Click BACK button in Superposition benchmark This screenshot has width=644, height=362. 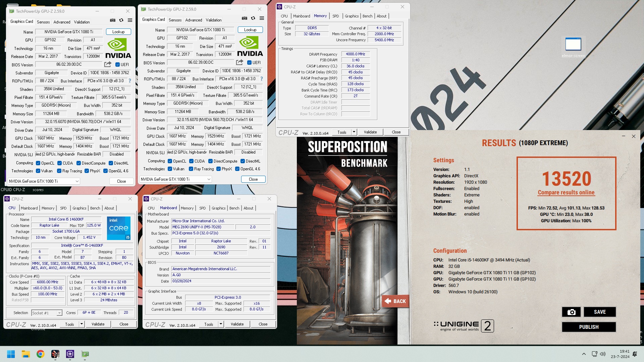pyautogui.click(x=395, y=301)
